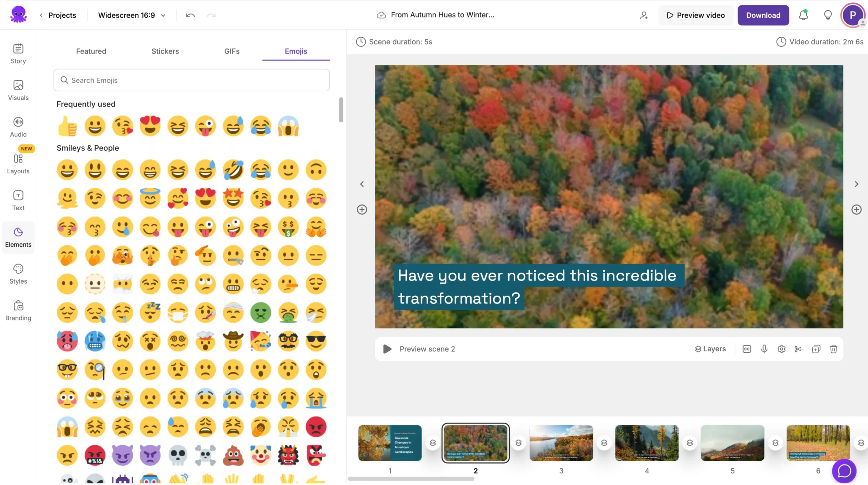
Task: Click the timeline horizontal scrollbar
Action: point(411,479)
